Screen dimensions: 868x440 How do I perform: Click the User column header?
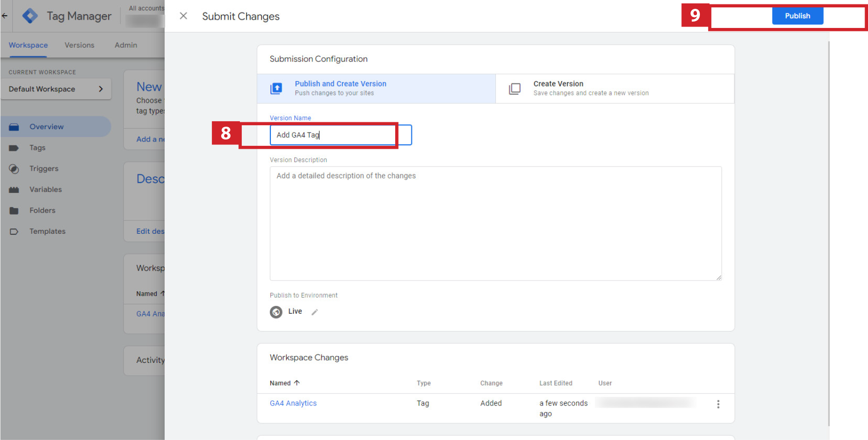coord(605,383)
